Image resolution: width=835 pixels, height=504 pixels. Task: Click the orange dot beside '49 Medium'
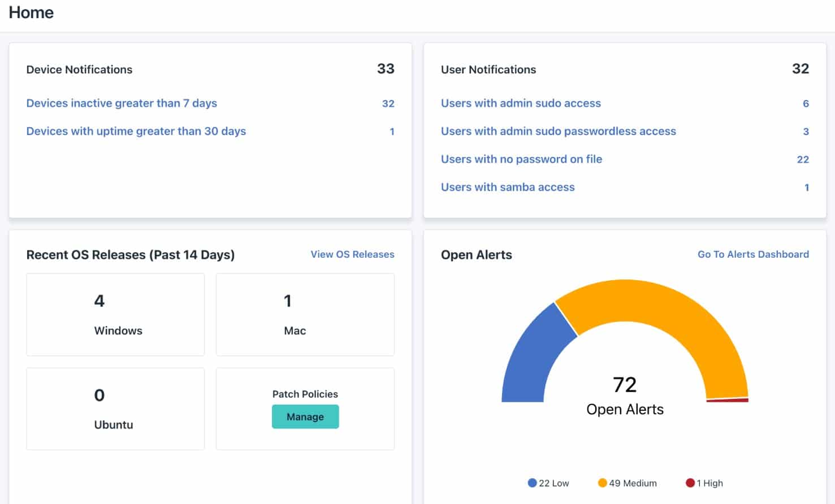602,483
